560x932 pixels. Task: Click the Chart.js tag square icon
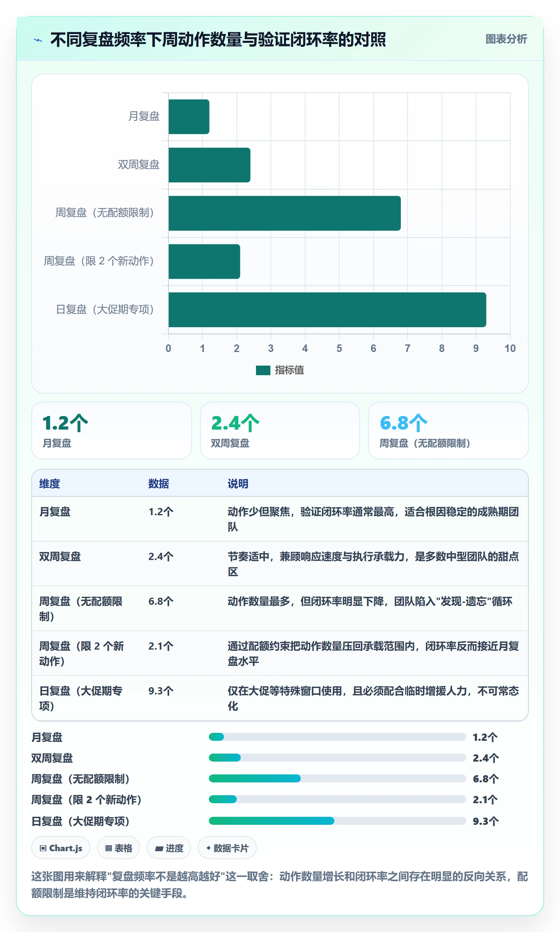pyautogui.click(x=43, y=848)
